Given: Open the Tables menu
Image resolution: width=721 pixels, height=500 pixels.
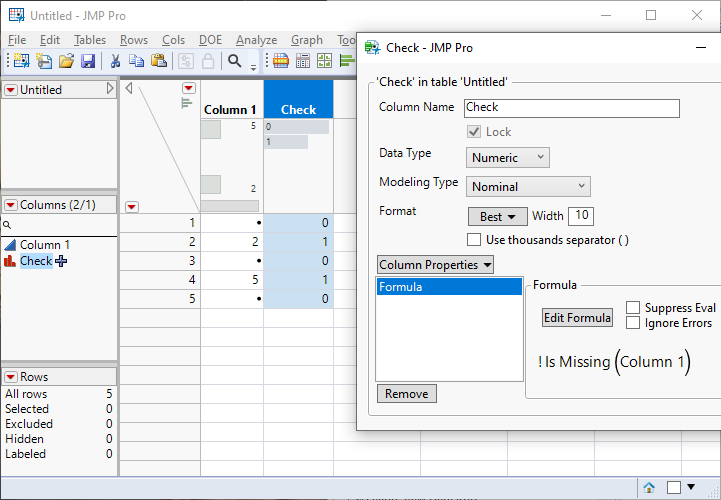Looking at the screenshot, I should (90, 40).
